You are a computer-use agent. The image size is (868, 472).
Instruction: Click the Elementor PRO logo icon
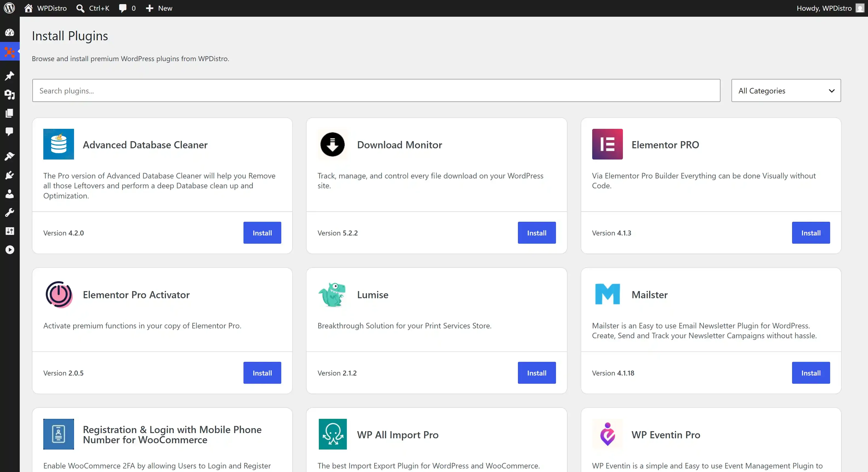click(x=607, y=144)
